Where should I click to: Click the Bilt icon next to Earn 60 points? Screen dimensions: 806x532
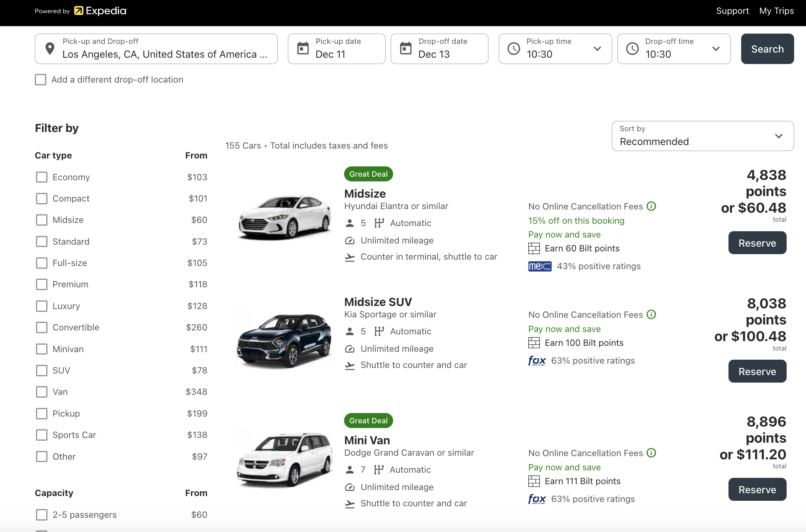534,248
